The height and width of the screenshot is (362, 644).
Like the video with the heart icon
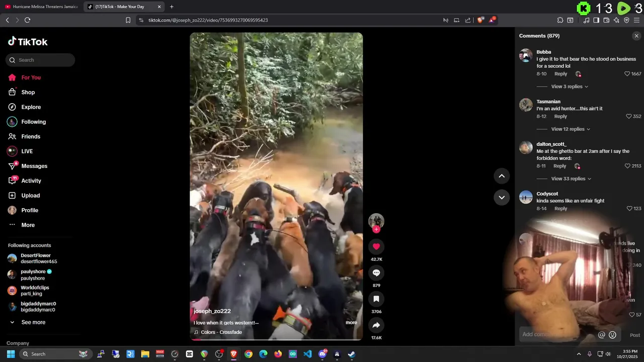click(376, 246)
